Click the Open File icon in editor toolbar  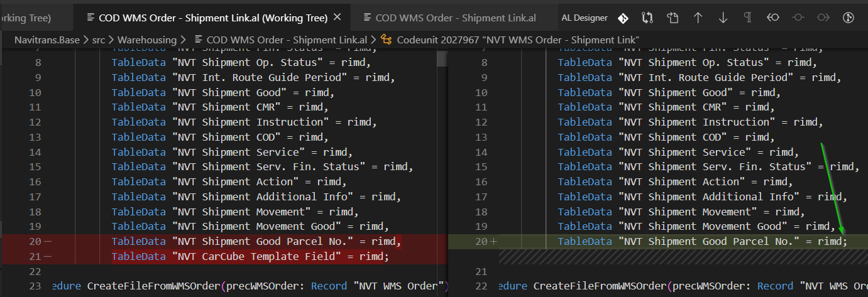pyautogui.click(x=673, y=18)
